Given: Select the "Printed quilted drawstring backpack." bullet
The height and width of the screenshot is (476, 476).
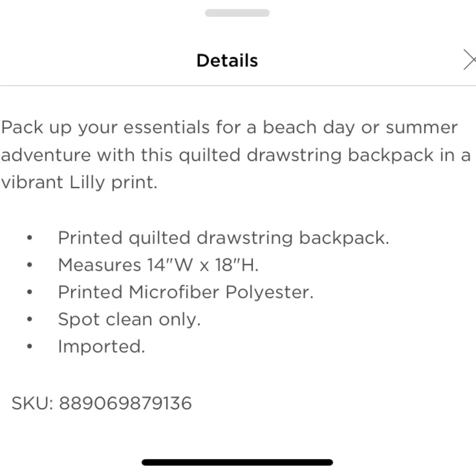Looking at the screenshot, I should pyautogui.click(x=223, y=238).
